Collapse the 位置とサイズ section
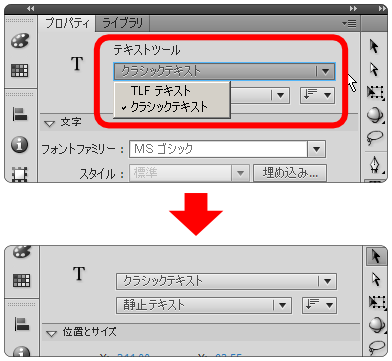The width and height of the screenshot is (392, 361). click(51, 333)
